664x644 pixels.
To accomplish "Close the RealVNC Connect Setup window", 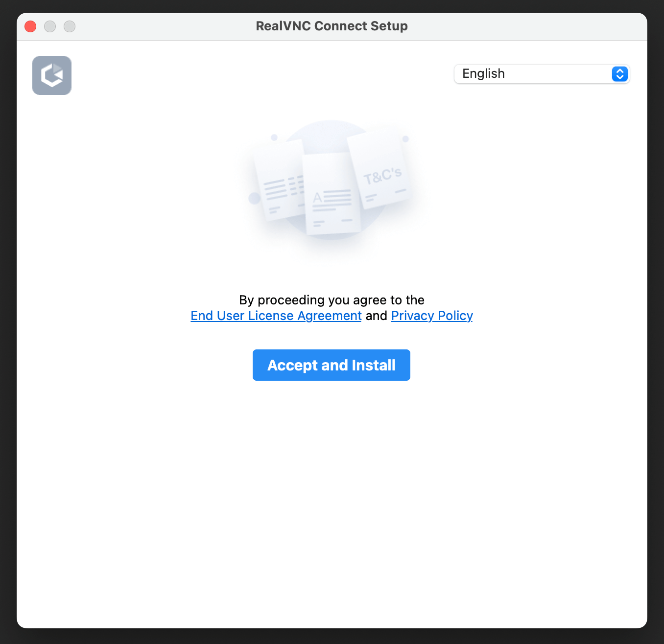I will click(30, 26).
